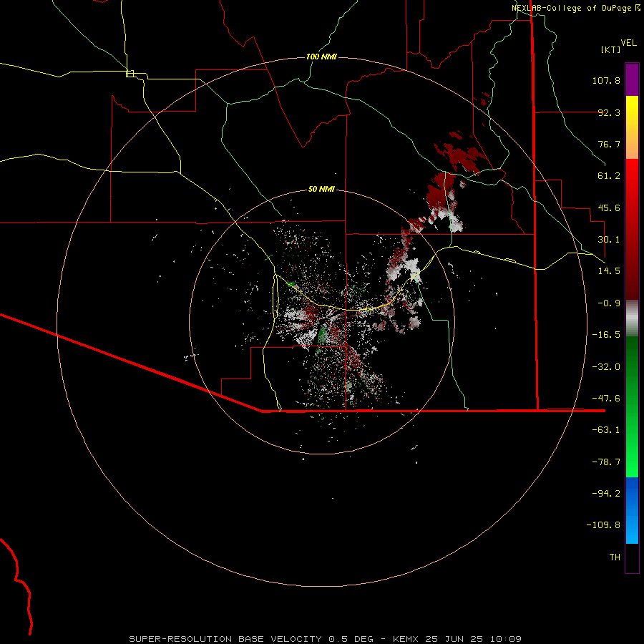Click the -63.1 velocity scale value
This screenshot has height=644, width=644.
pyautogui.click(x=606, y=430)
